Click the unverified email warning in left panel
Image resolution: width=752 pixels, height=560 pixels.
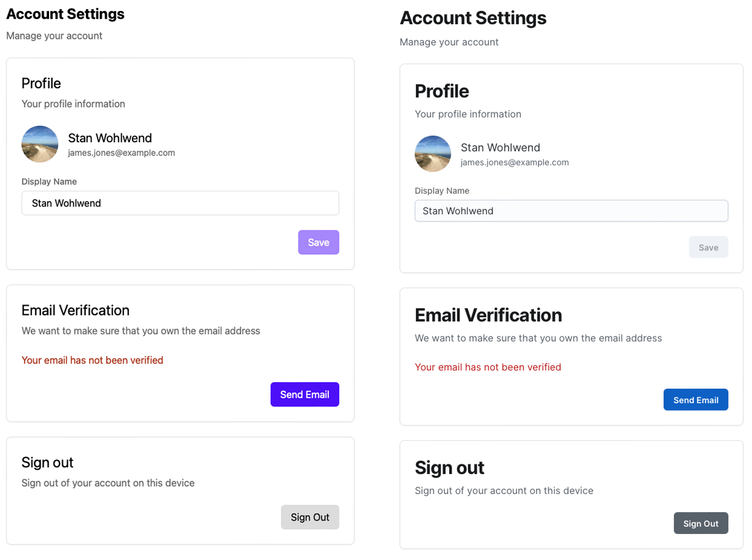tap(92, 360)
